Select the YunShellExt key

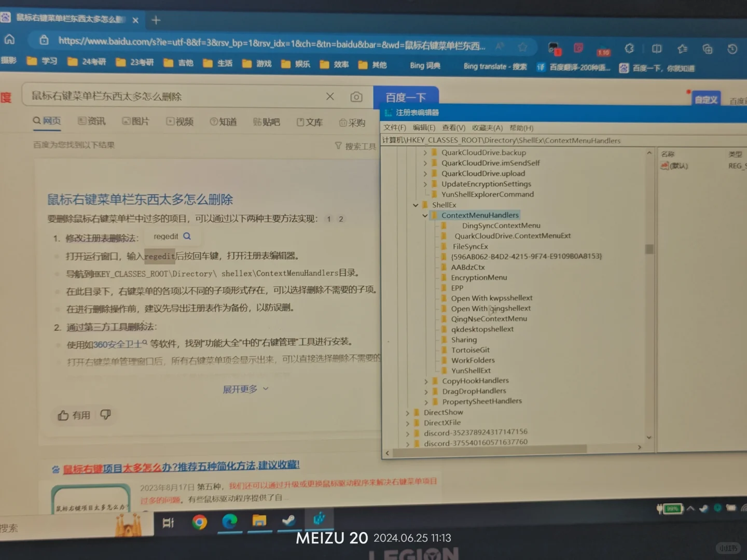471,371
